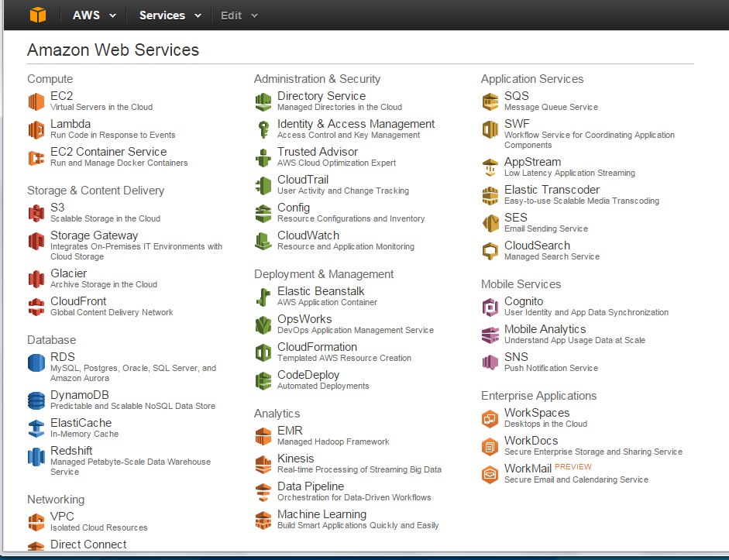Click the orange AWS cube logo
The image size is (729, 560).
pyautogui.click(x=37, y=13)
